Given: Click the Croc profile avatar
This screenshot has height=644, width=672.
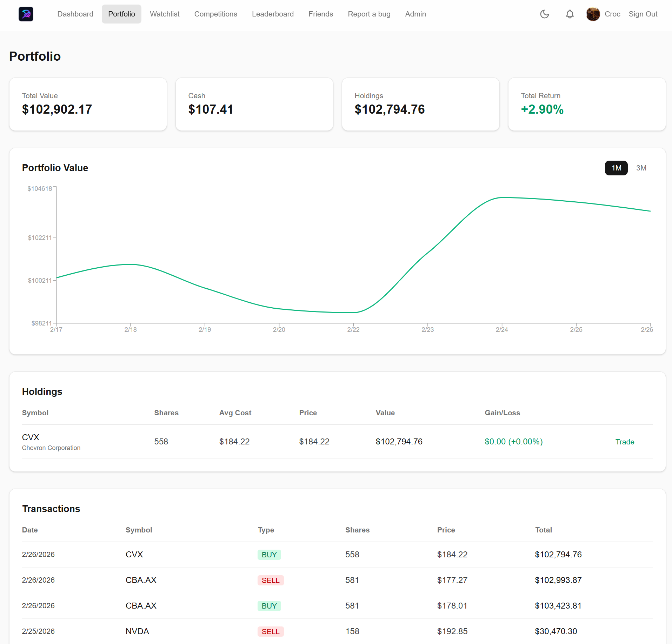Looking at the screenshot, I should pyautogui.click(x=593, y=14).
